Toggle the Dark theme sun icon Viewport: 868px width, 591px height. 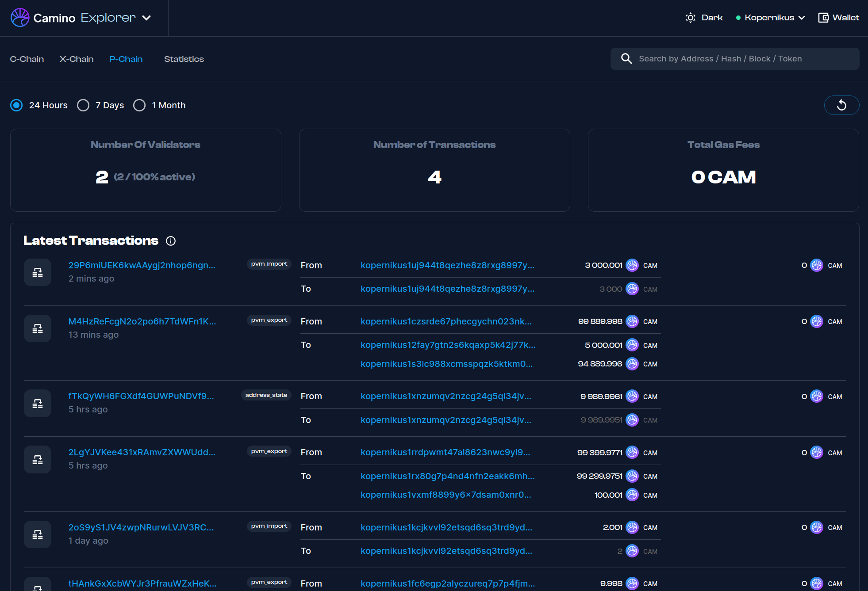coord(690,18)
